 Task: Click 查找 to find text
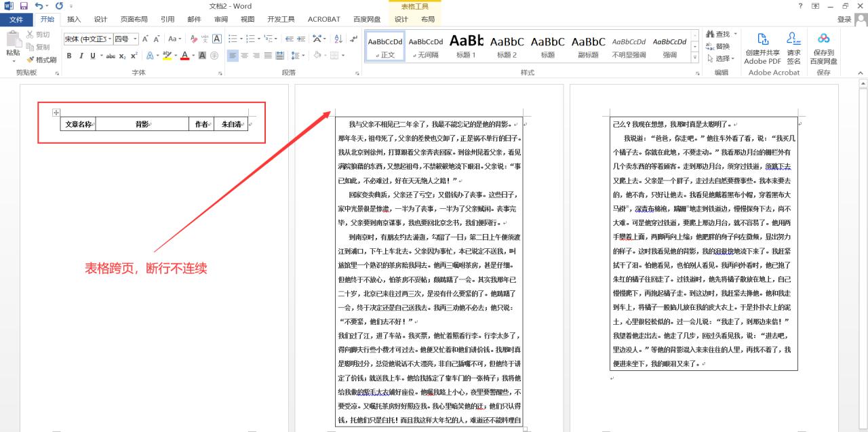[x=718, y=34]
